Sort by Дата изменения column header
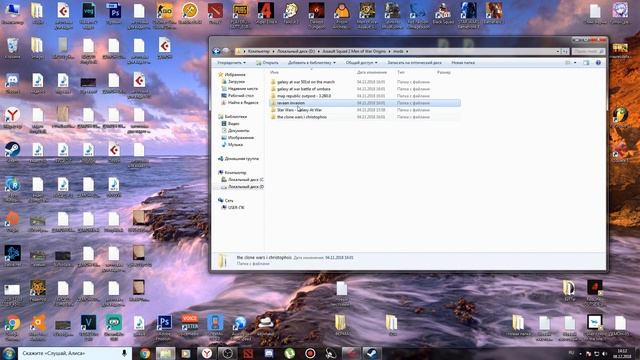Image resolution: width=640 pixels, height=360 pixels. click(x=372, y=72)
